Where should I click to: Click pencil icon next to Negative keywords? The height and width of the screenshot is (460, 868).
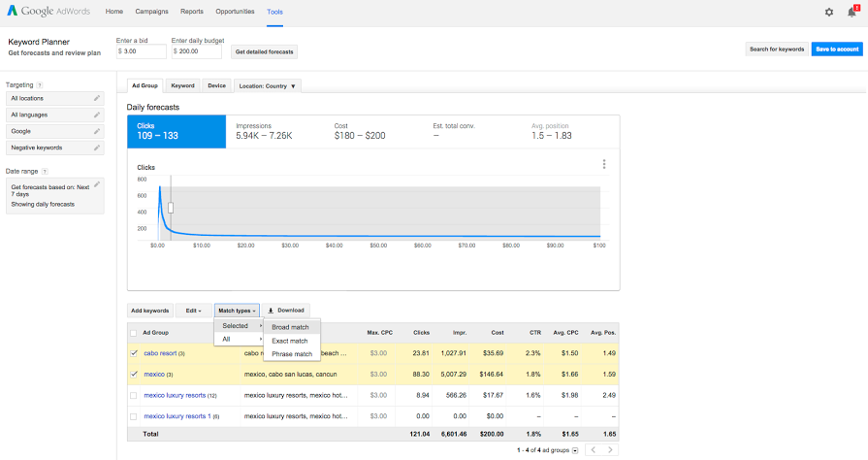click(x=96, y=148)
